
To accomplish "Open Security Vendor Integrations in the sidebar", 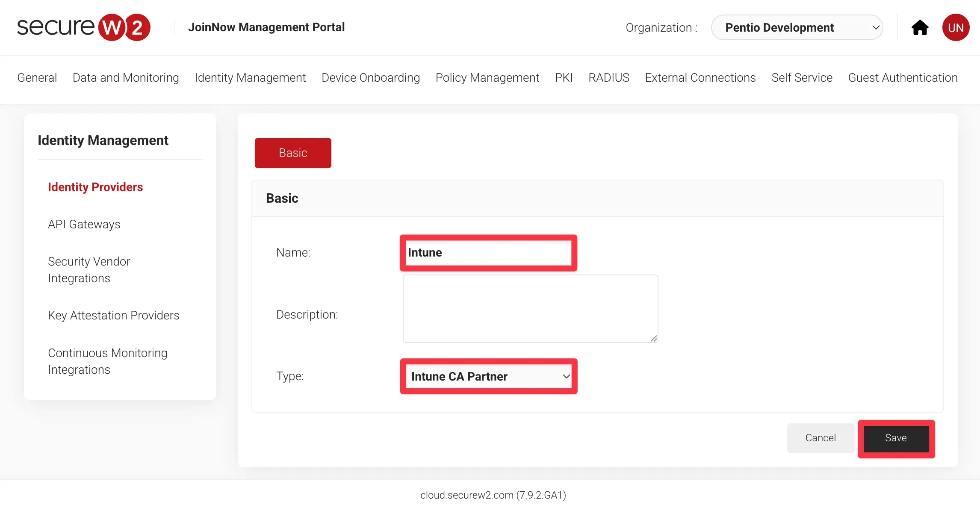I will pos(89,269).
